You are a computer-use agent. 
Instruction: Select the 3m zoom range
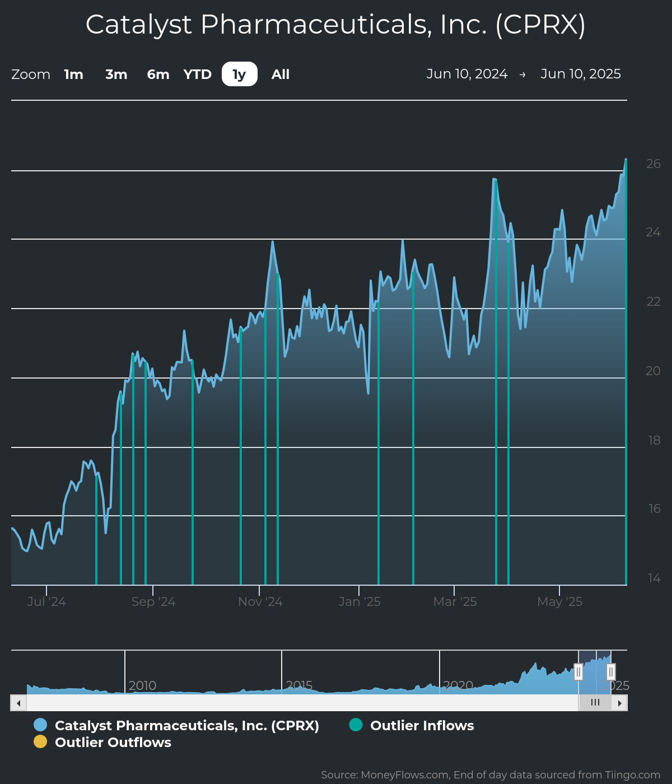pos(116,74)
